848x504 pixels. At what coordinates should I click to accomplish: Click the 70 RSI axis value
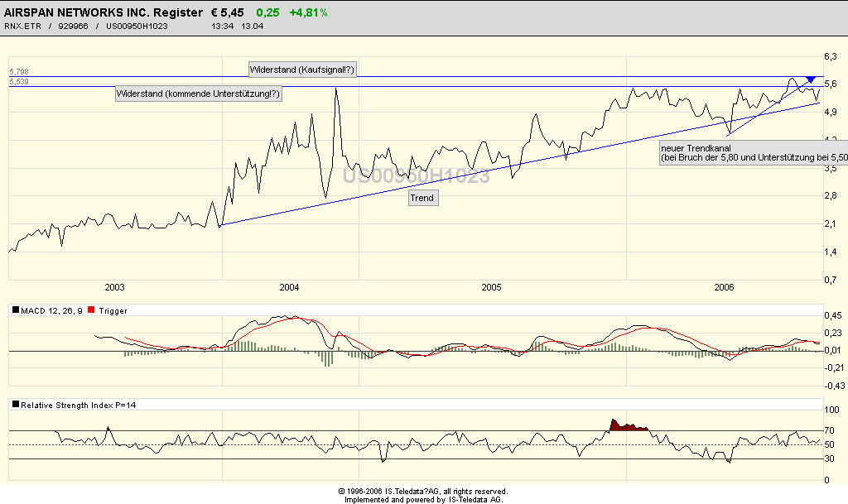[x=829, y=431]
